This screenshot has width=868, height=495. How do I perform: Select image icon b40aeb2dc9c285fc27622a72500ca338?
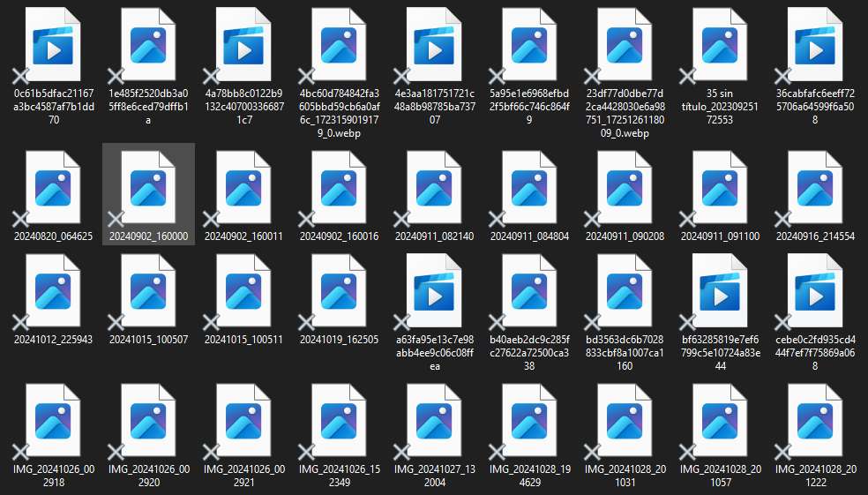click(529, 290)
